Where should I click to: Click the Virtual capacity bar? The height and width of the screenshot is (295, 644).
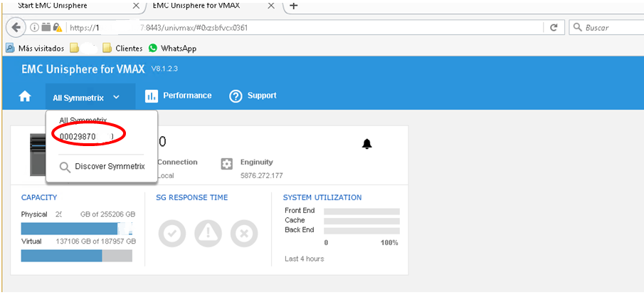click(x=77, y=256)
